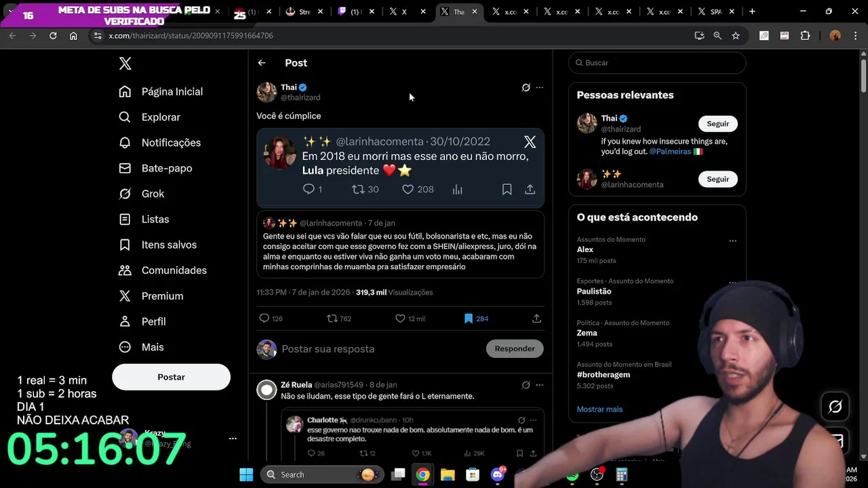Open Explorar search icon in sidebar
The image size is (868, 488).
[125, 117]
